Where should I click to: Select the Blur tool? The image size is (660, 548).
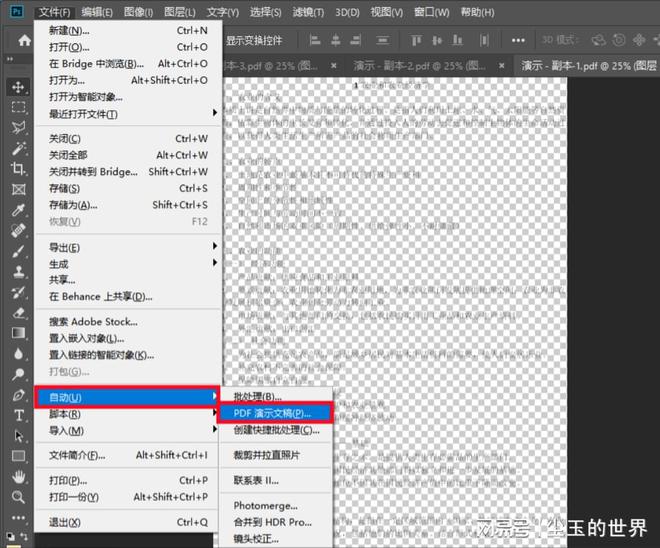(x=18, y=354)
